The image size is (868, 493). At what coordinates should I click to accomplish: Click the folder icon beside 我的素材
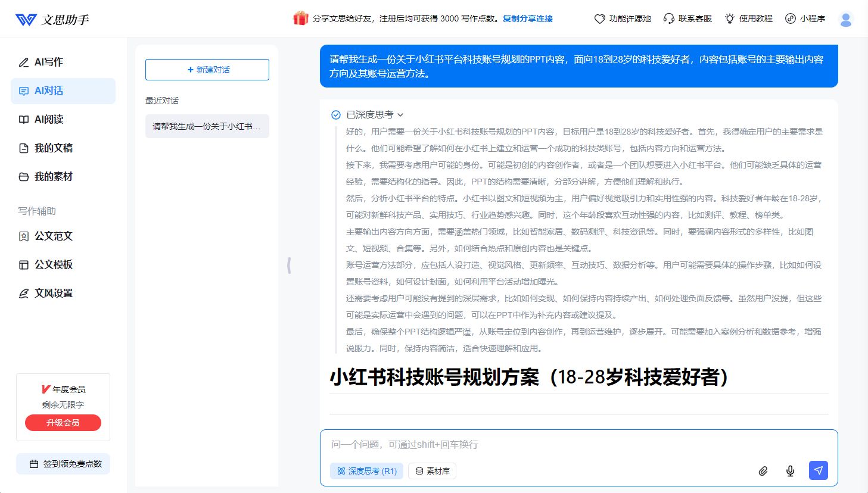[x=24, y=177]
